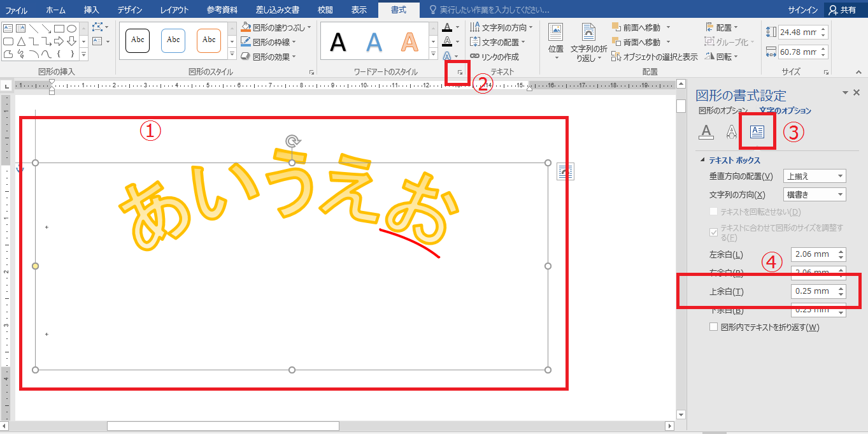Switch to the 図形のオプション tab in pane
Viewport: 868px width, 434px height.
click(x=723, y=111)
